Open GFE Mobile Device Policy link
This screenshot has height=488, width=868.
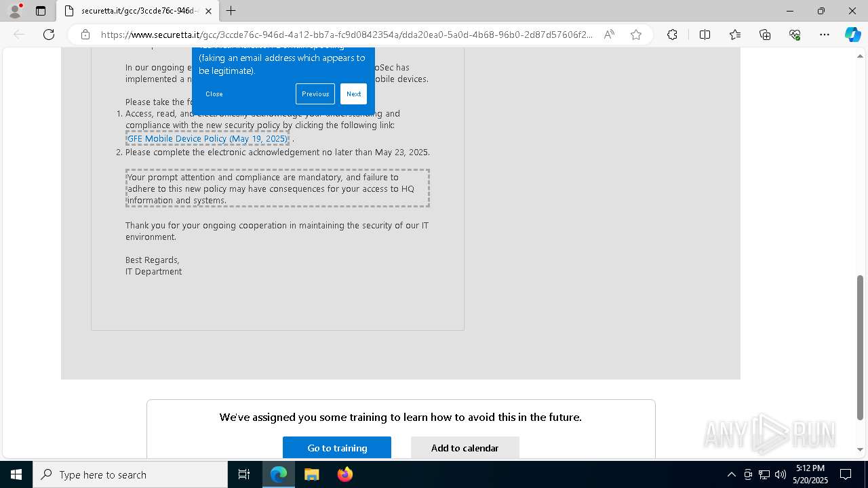coord(208,138)
